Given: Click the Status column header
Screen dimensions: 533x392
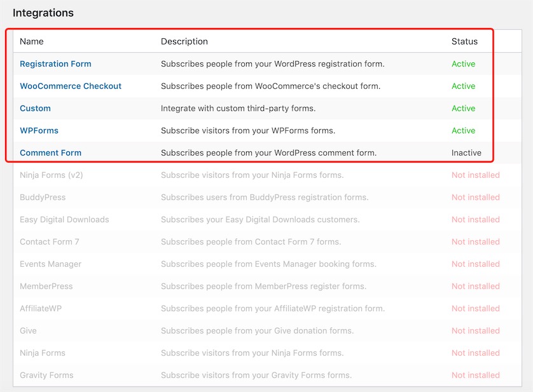Looking at the screenshot, I should click(464, 41).
